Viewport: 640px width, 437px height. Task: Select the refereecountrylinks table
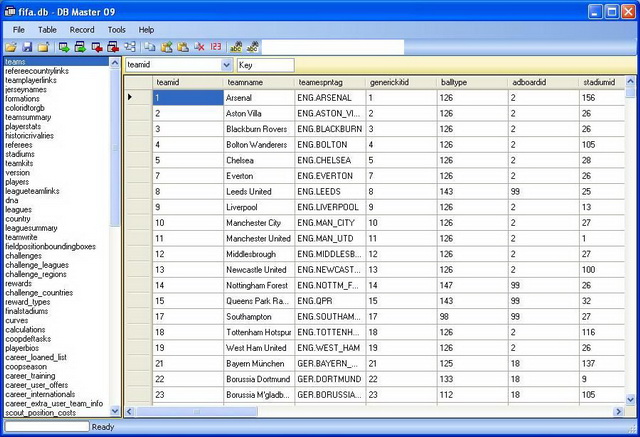click(37, 71)
